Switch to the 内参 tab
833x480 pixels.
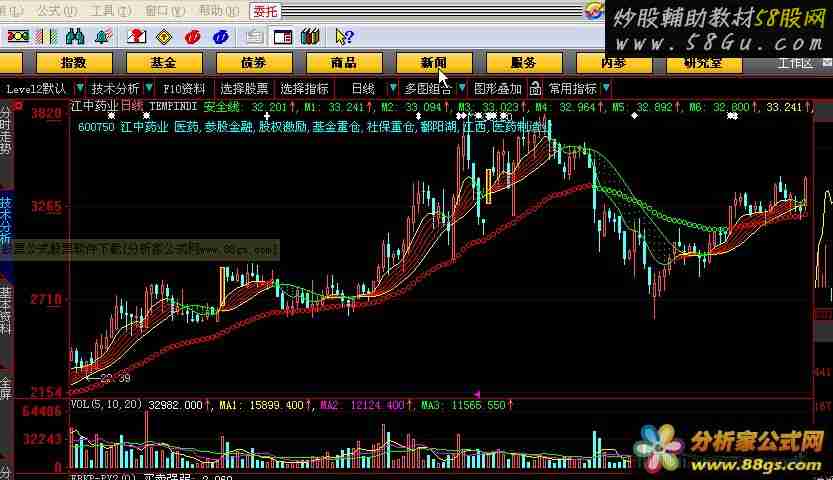click(x=614, y=63)
